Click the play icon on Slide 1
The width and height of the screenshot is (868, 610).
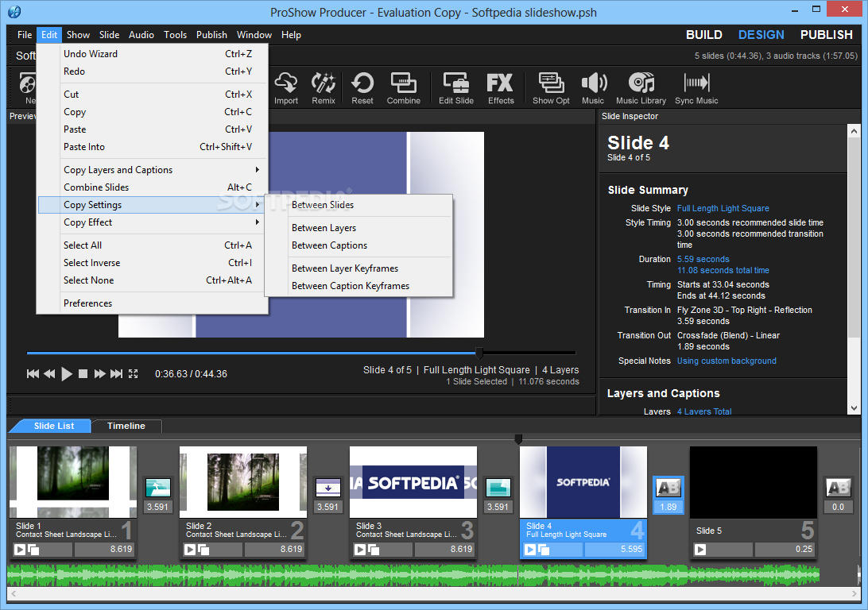pos(20,549)
